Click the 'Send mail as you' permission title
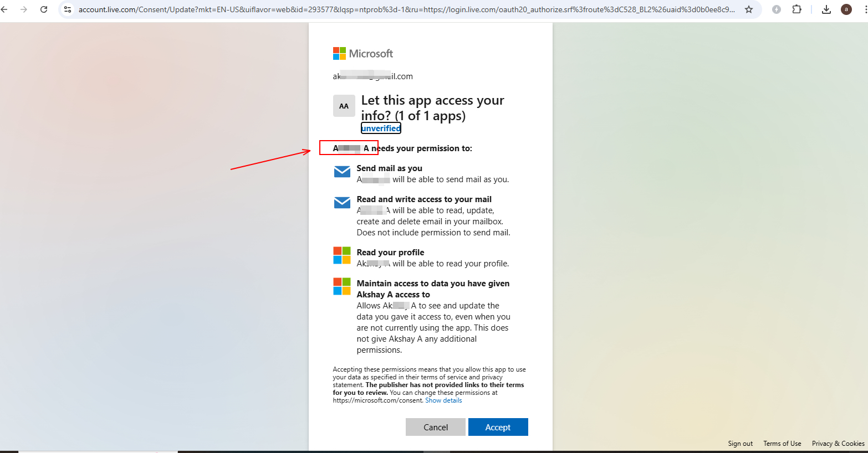The height and width of the screenshot is (453, 868). pyautogui.click(x=390, y=168)
